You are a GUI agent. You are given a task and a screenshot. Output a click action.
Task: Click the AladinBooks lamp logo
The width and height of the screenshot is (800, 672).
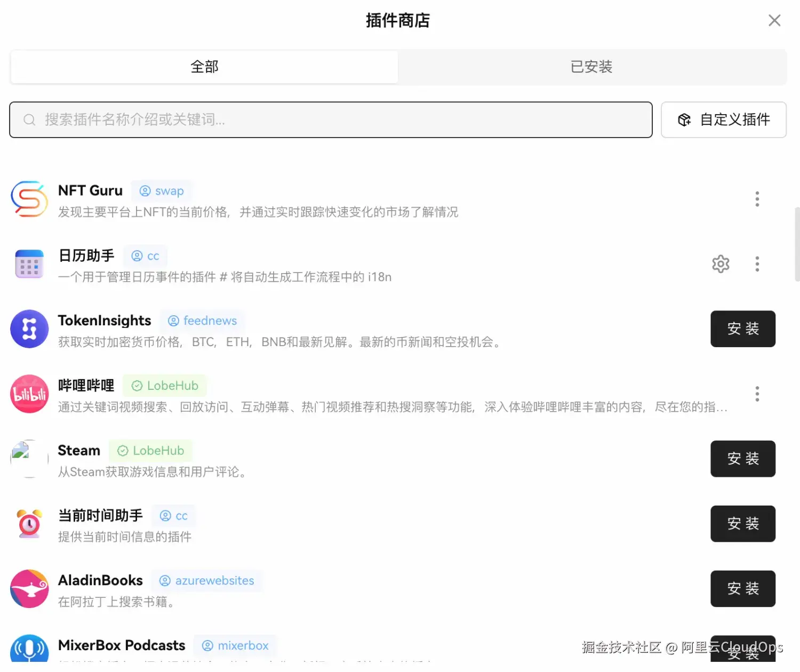29,589
